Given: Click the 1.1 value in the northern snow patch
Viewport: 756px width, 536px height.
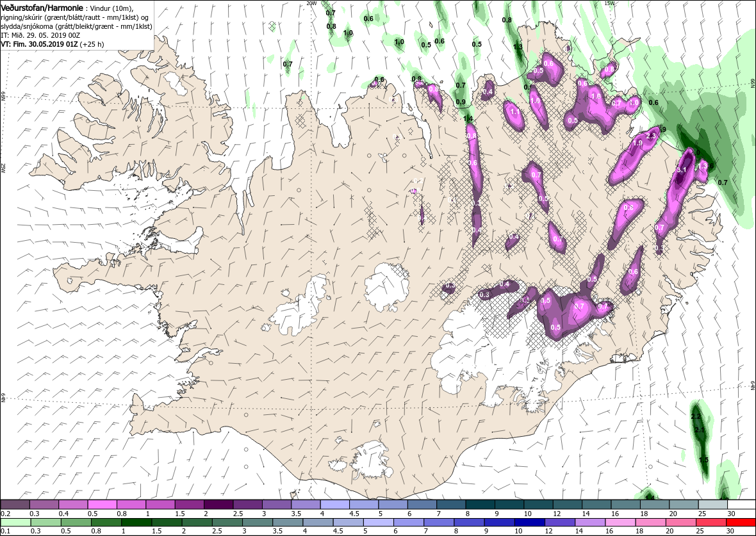Looking at the screenshot, I should click(x=515, y=112).
